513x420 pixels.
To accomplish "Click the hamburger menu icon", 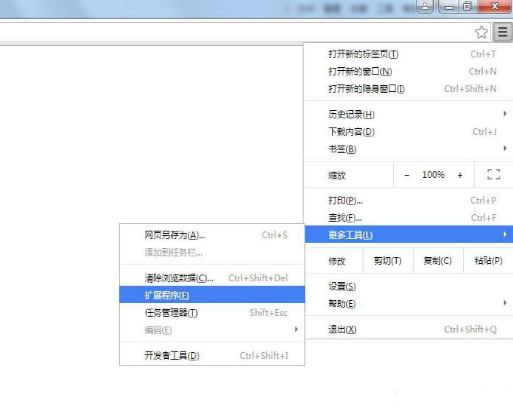I will coord(502,32).
